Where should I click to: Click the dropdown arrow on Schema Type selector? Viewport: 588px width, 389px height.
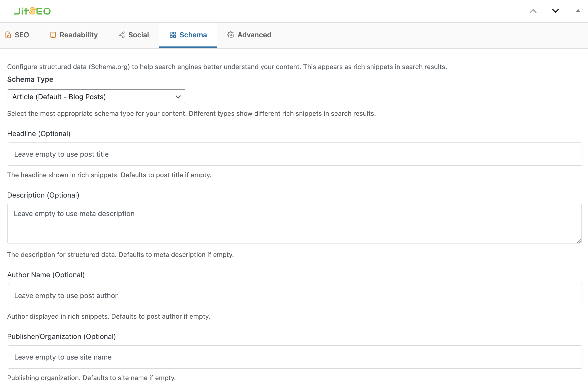pyautogui.click(x=178, y=97)
